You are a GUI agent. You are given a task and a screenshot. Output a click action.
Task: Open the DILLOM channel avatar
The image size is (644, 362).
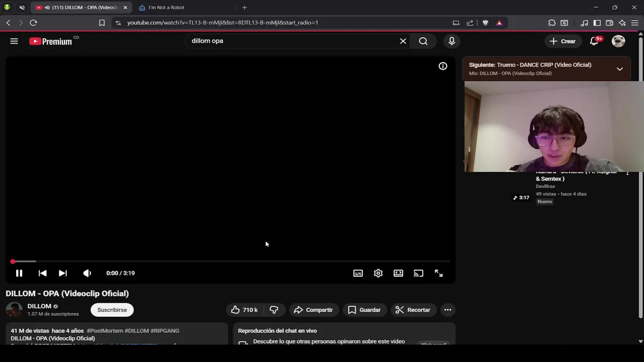14,310
